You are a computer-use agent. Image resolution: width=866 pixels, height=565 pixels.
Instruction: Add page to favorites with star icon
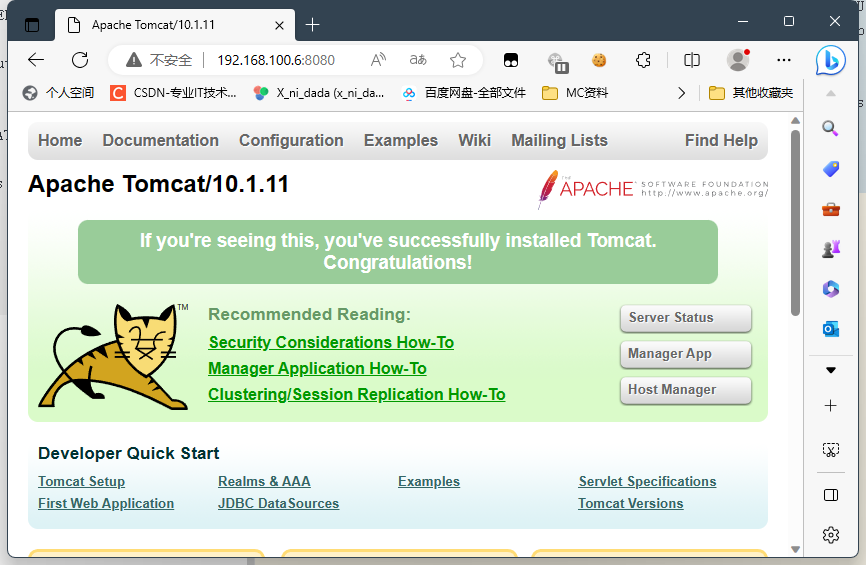[458, 60]
